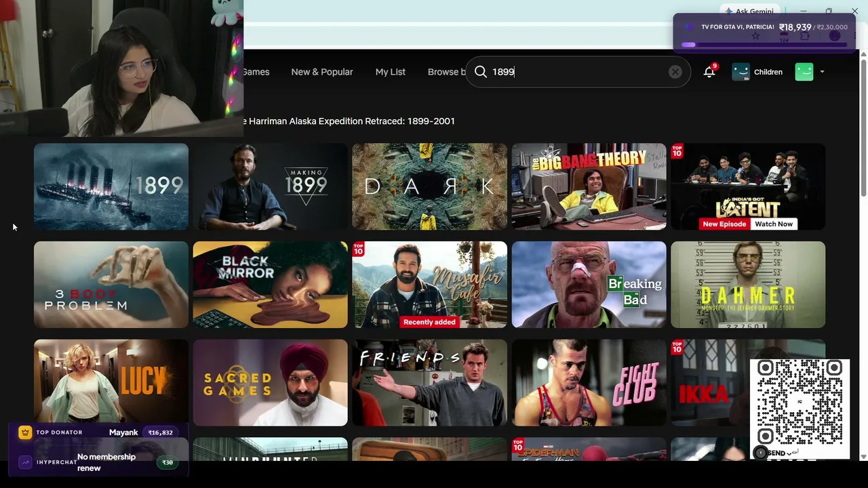Click the scrollbar up arrow
The height and width of the screenshot is (488, 868).
[863, 54]
